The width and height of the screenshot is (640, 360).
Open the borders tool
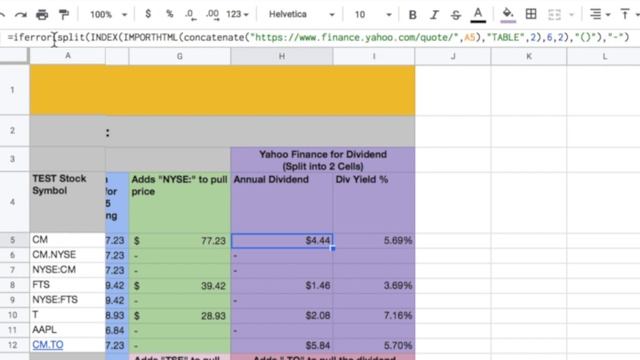click(x=531, y=14)
